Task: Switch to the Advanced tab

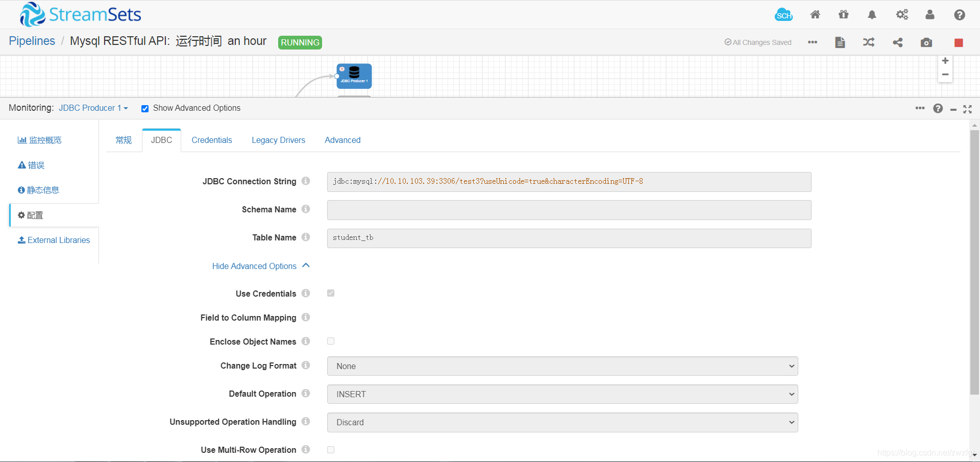Action: tap(342, 140)
